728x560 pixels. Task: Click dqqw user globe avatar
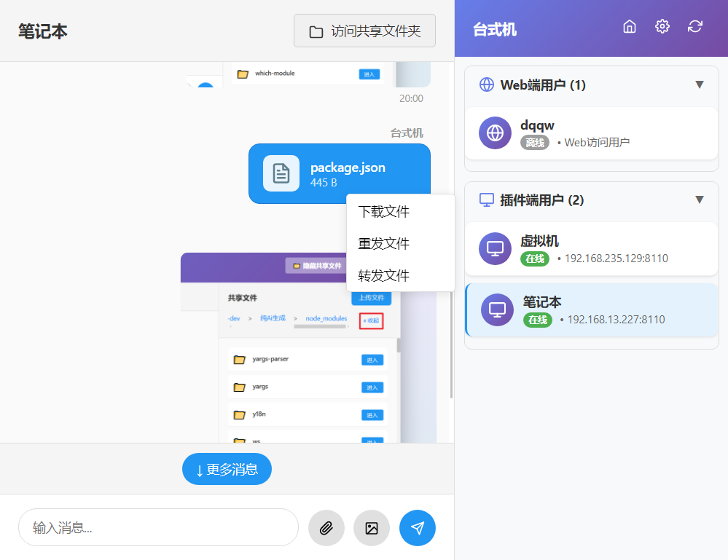pyautogui.click(x=495, y=133)
